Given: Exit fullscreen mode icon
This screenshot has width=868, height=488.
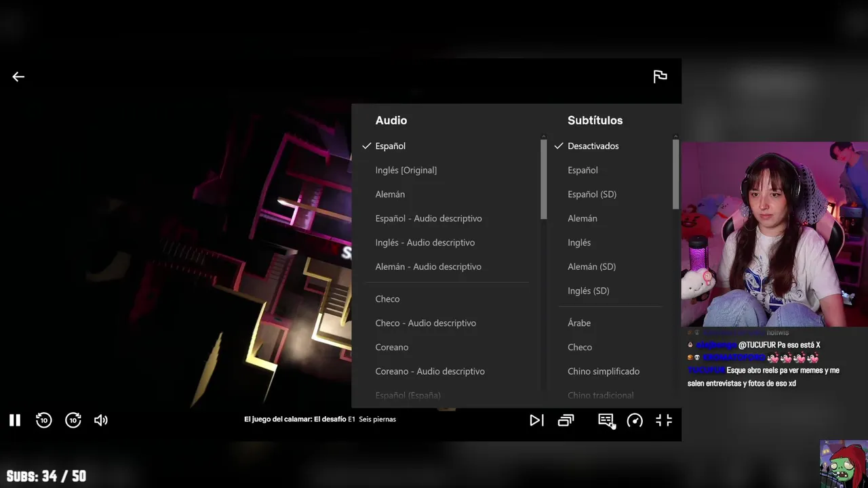Looking at the screenshot, I should pos(664,420).
